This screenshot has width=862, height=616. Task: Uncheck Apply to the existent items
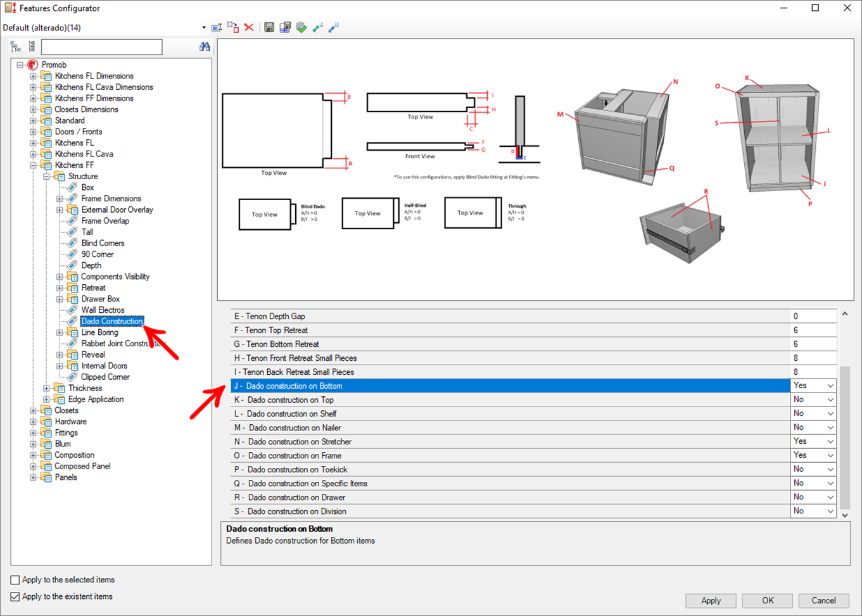click(x=15, y=596)
